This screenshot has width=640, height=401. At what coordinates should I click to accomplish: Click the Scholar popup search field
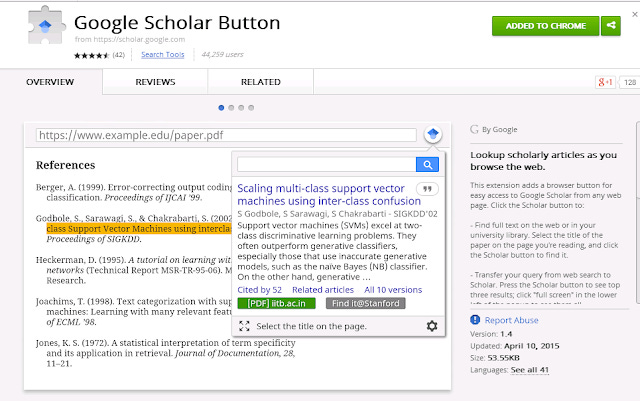(x=327, y=165)
